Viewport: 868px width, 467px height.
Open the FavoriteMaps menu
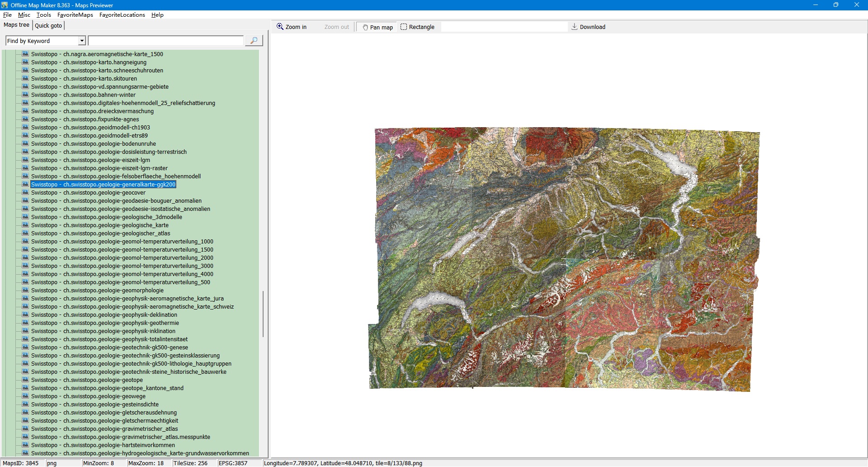[75, 15]
